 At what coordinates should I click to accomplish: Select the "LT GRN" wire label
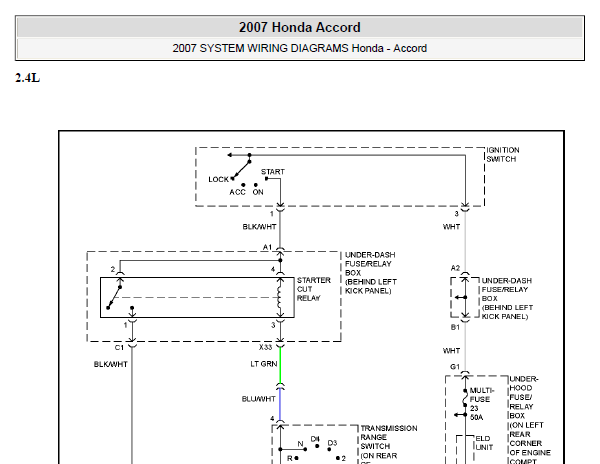(264, 364)
